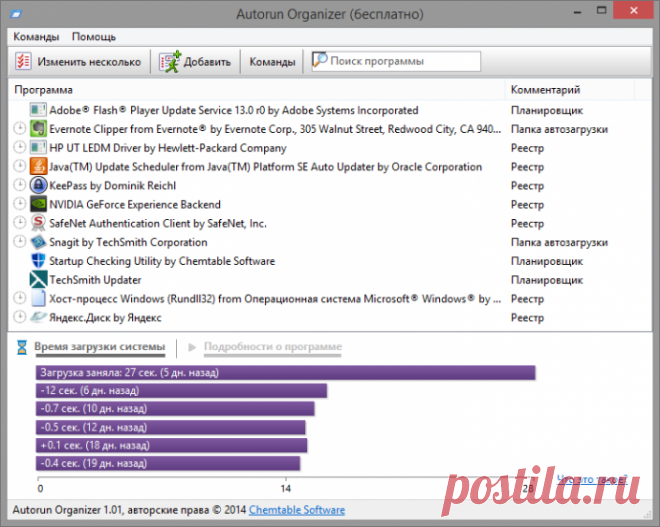
Task: Click Планировщик comment for TechSmith Updater
Action: pos(547,280)
